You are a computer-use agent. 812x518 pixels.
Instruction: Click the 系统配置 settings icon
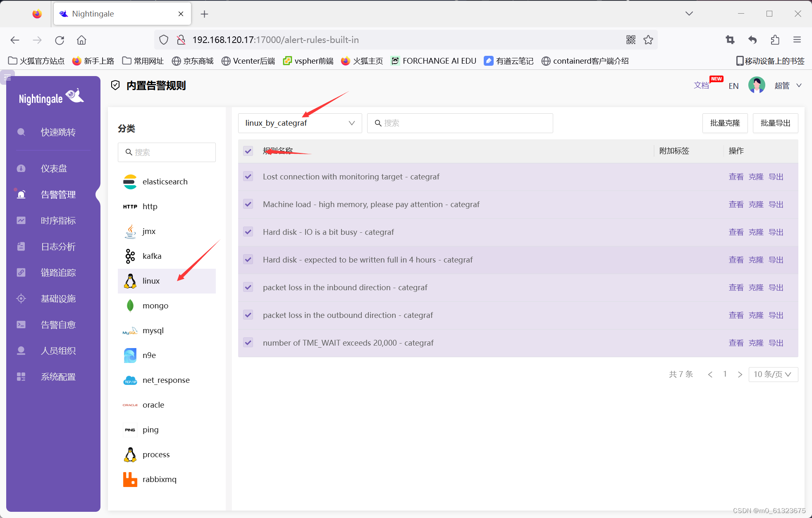point(21,377)
